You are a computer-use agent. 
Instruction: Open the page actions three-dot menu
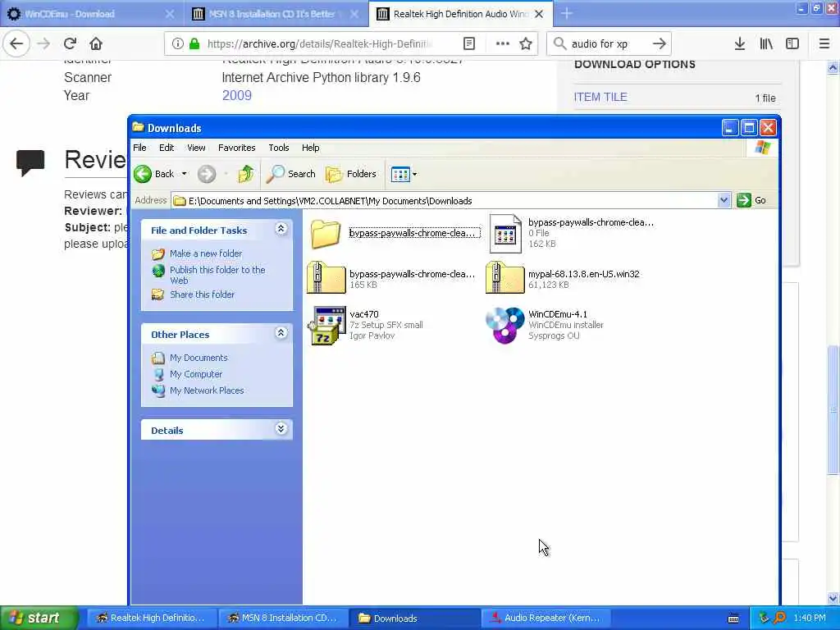pos(503,44)
